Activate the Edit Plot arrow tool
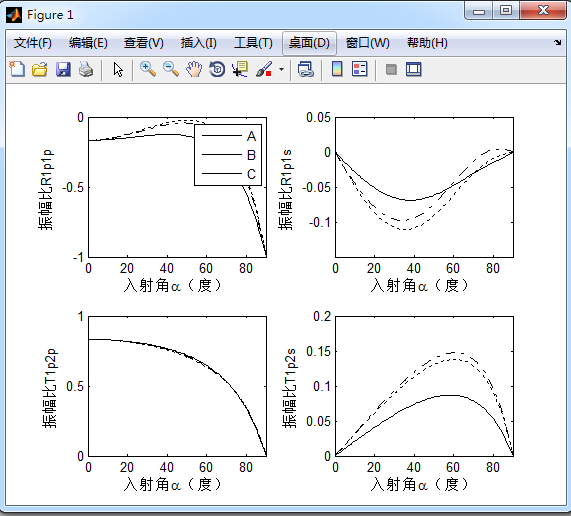 118,69
